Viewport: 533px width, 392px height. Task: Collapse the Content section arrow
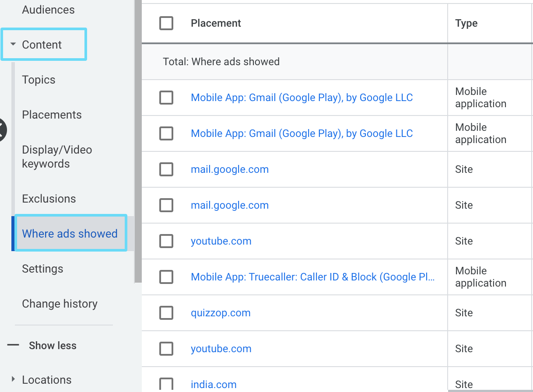click(13, 45)
